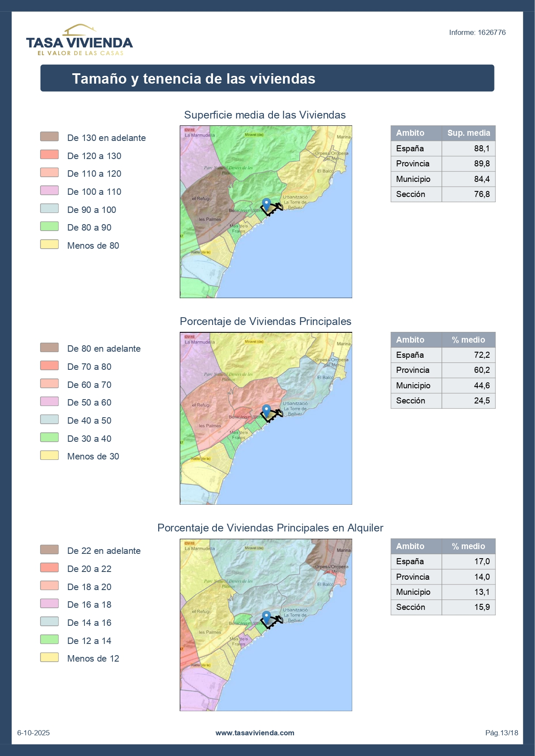Click the 'Sup. media' table header
The image size is (535, 756).
pos(468,133)
